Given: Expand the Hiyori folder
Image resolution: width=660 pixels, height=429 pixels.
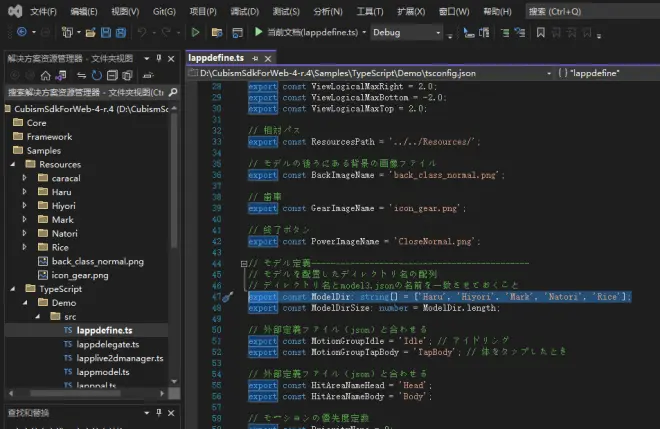Looking at the screenshot, I should [24, 206].
